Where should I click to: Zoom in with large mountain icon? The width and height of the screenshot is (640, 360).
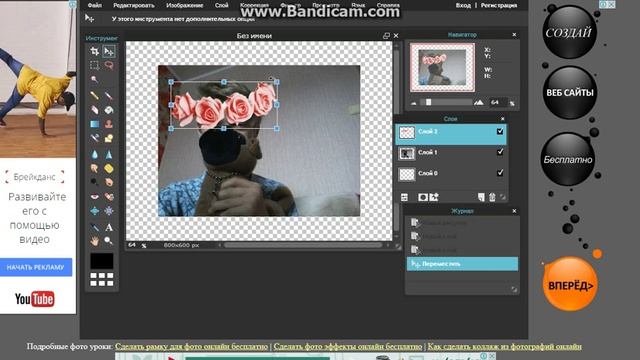(479, 102)
